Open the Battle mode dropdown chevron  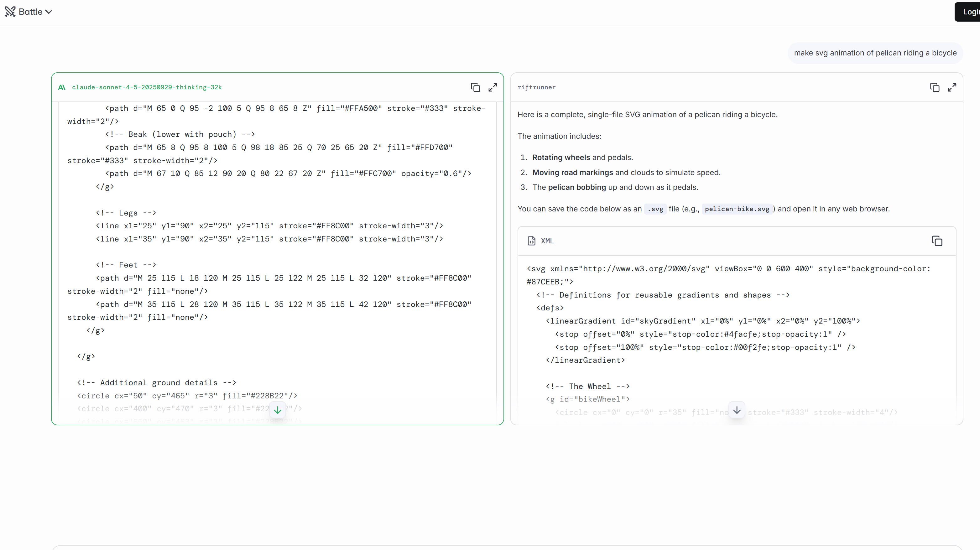point(49,12)
